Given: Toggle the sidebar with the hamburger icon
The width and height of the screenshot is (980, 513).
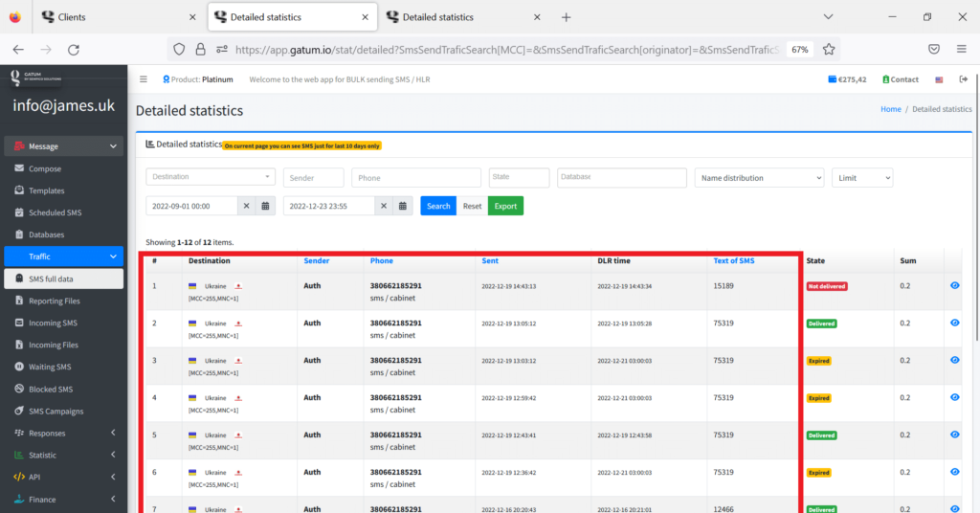Looking at the screenshot, I should (x=144, y=79).
